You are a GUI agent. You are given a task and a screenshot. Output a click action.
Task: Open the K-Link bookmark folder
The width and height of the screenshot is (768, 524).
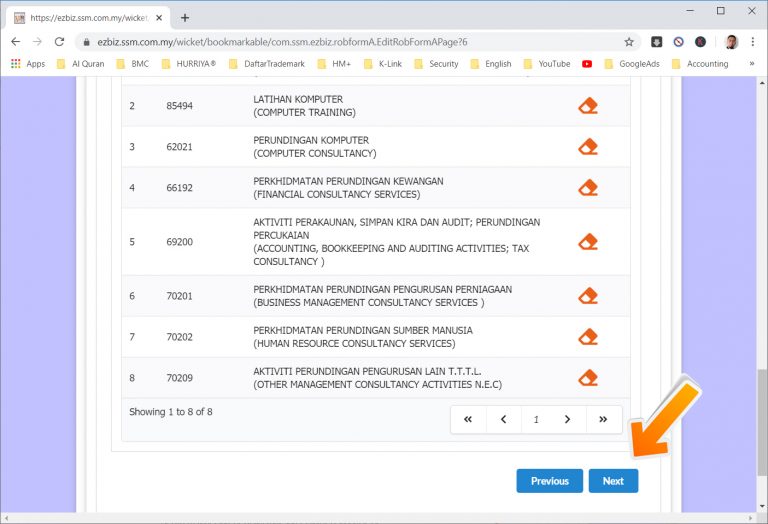pos(383,64)
